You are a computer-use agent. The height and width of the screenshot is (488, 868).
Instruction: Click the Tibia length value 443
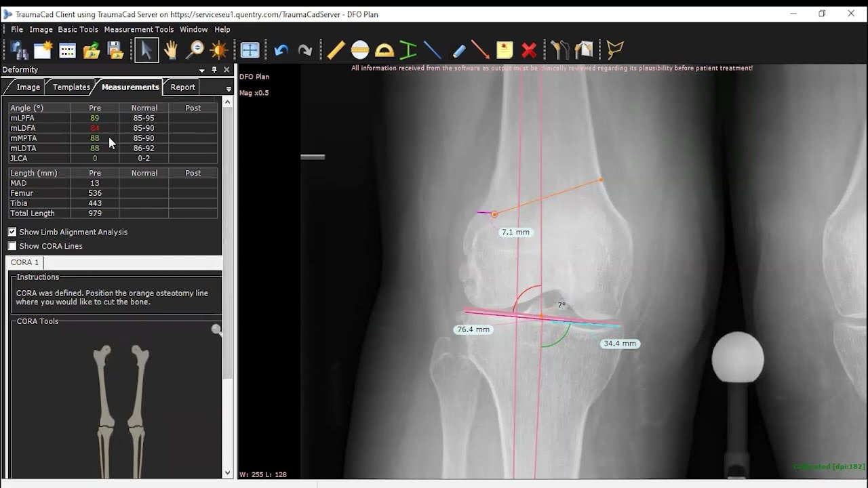[95, 203]
